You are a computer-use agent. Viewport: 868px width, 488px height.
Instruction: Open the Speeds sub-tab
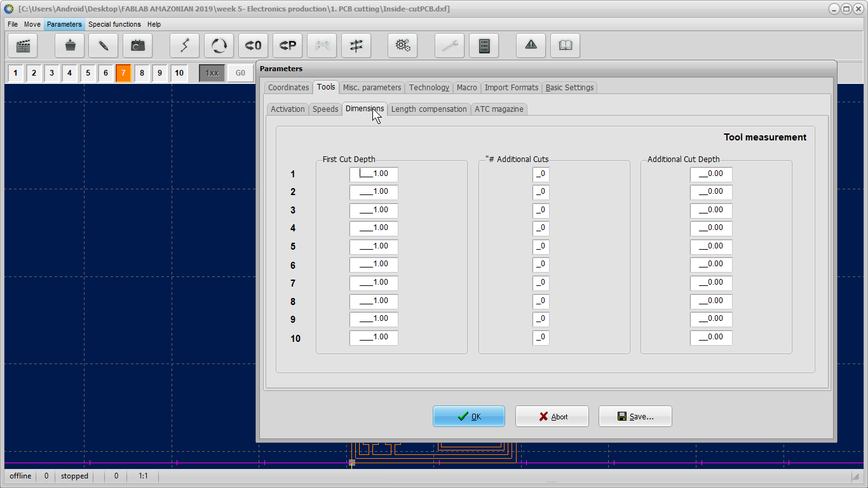325,109
